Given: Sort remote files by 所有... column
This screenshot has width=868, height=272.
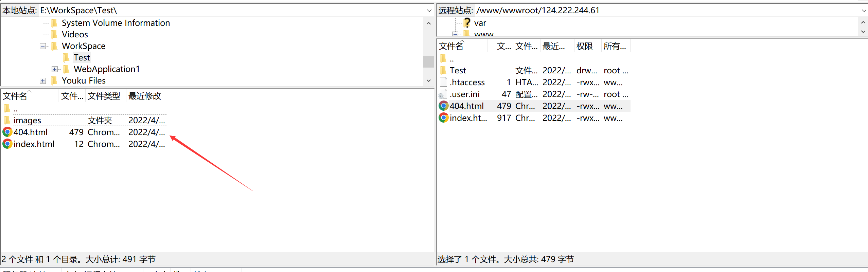Looking at the screenshot, I should click(616, 46).
